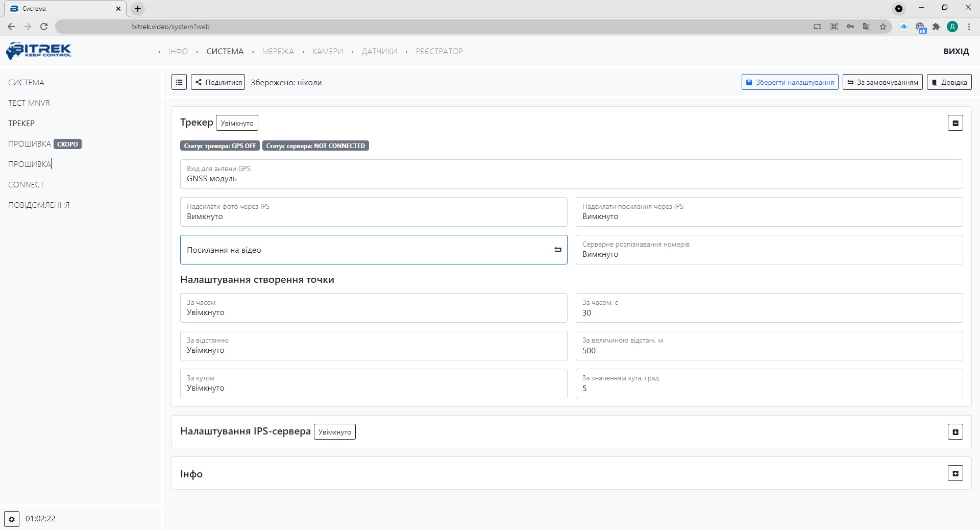Bookmark the page with the star icon
The image size is (980, 531).
(883, 27)
